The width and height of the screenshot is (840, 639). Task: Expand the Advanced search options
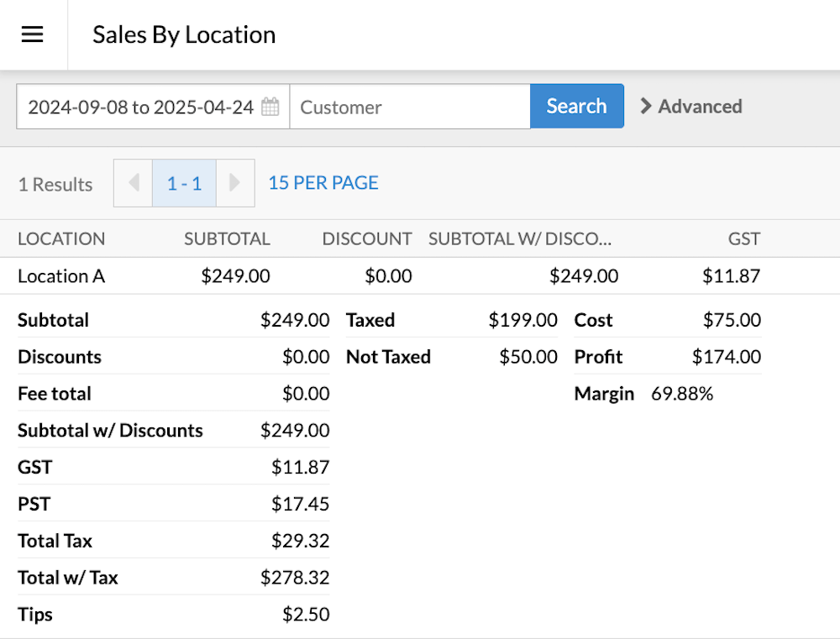691,106
